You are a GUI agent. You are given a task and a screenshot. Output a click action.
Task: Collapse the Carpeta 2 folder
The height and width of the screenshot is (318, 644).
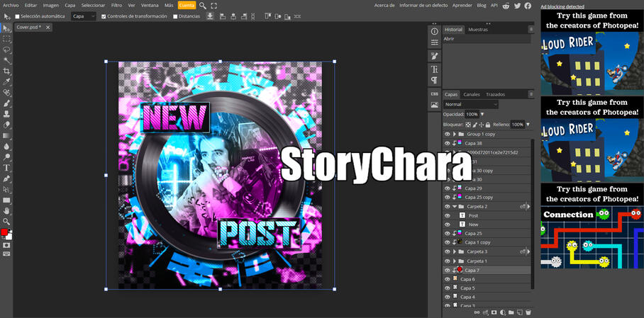click(454, 206)
